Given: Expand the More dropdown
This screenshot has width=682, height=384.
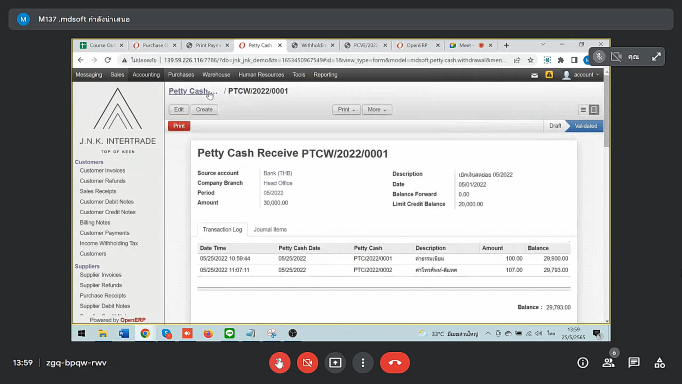Looking at the screenshot, I should [x=377, y=110].
